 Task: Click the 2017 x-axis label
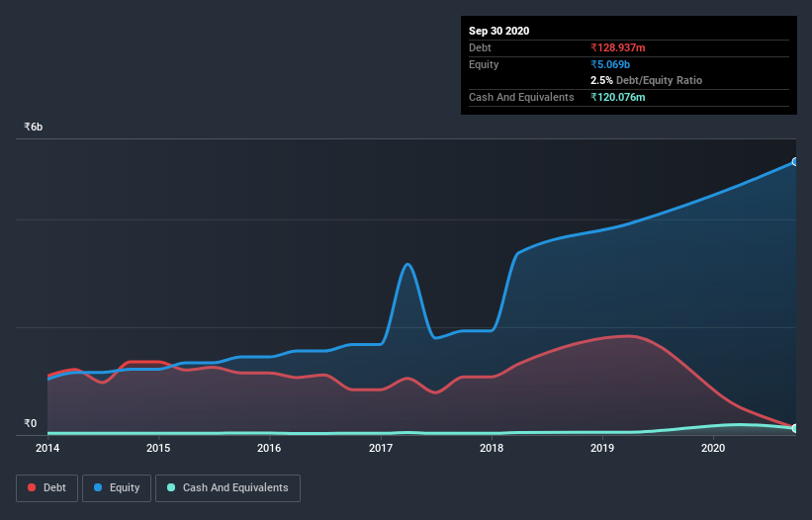point(381,448)
